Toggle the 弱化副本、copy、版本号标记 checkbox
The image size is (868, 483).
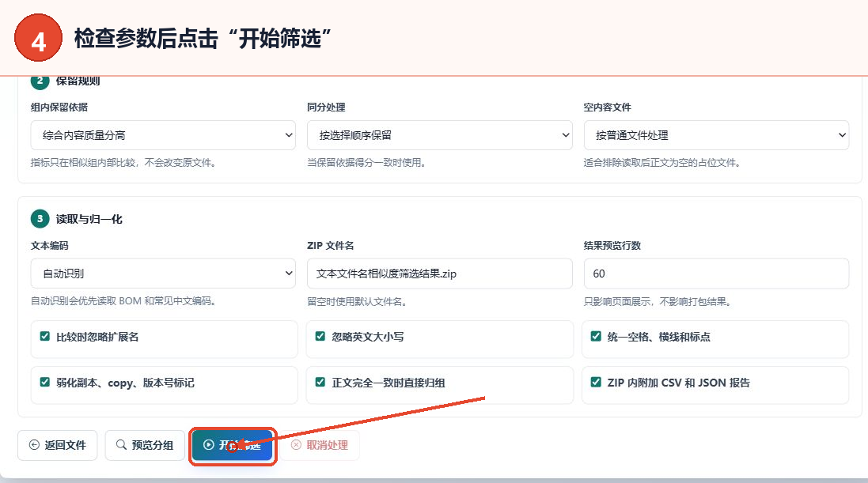[x=45, y=383]
